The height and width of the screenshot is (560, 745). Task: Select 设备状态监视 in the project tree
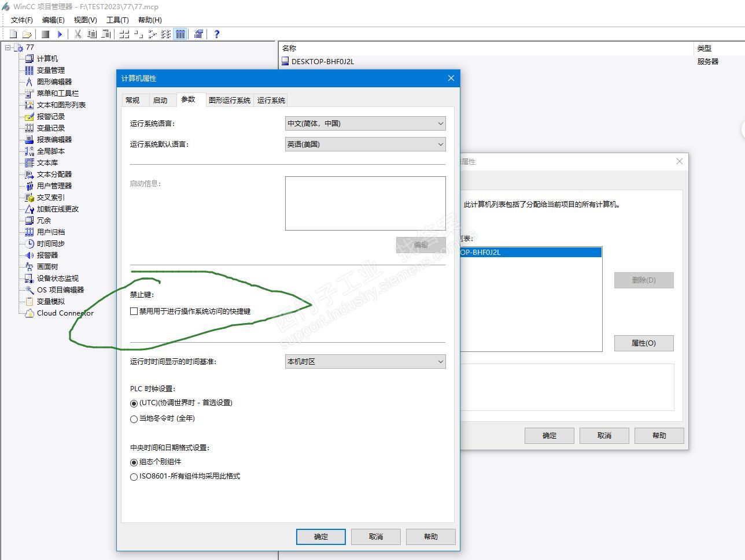58,278
